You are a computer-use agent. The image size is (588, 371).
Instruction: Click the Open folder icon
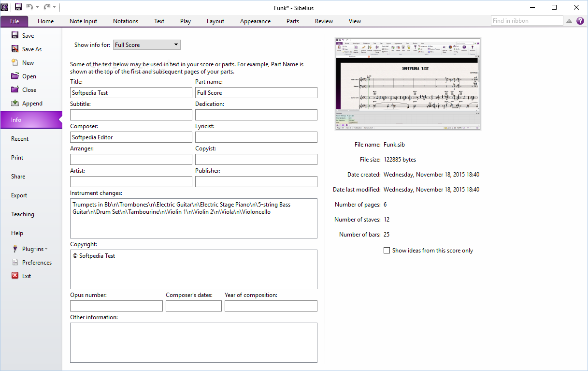point(15,76)
